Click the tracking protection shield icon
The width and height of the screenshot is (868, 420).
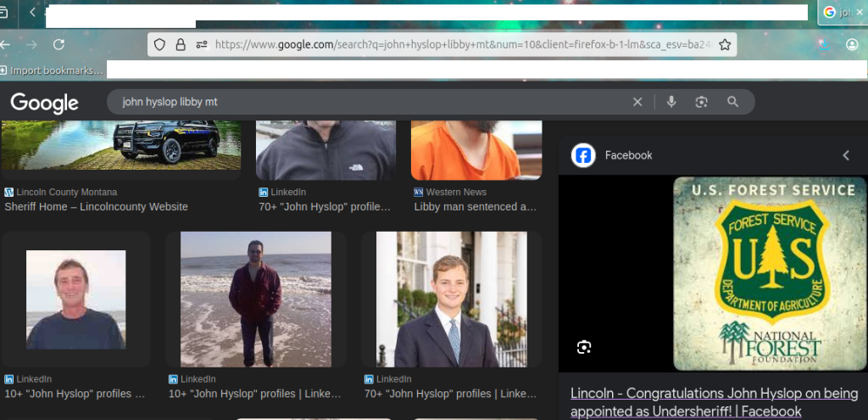(159, 44)
